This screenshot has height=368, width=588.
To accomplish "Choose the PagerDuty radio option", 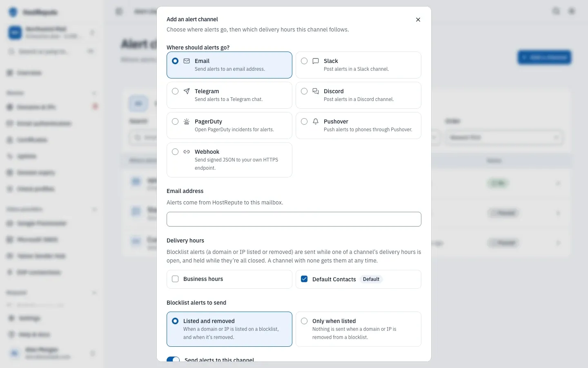I will [x=175, y=121].
